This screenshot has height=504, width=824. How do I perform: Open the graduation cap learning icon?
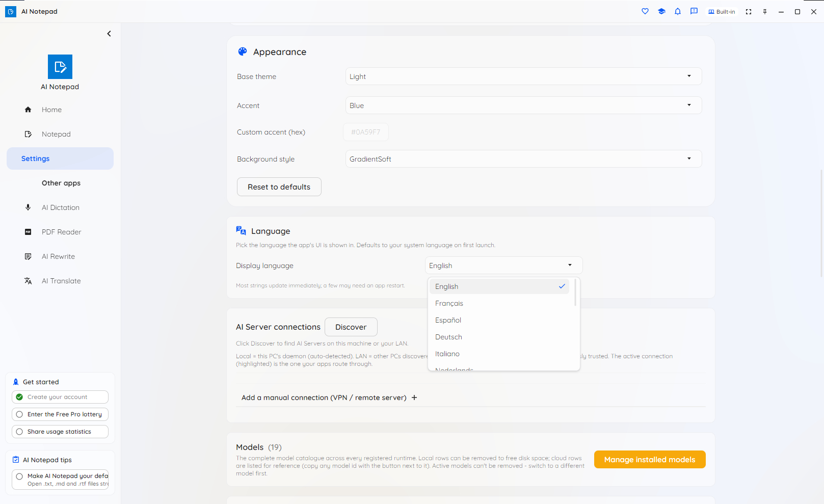point(661,11)
